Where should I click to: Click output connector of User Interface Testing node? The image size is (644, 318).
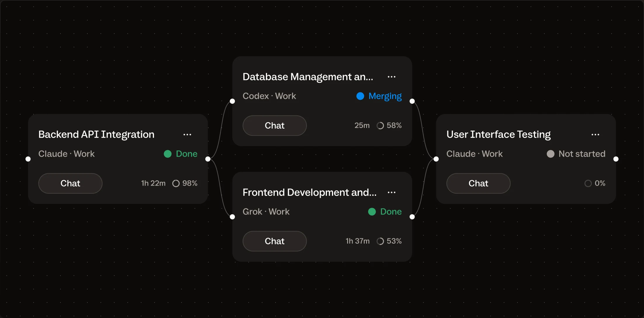coord(616,159)
